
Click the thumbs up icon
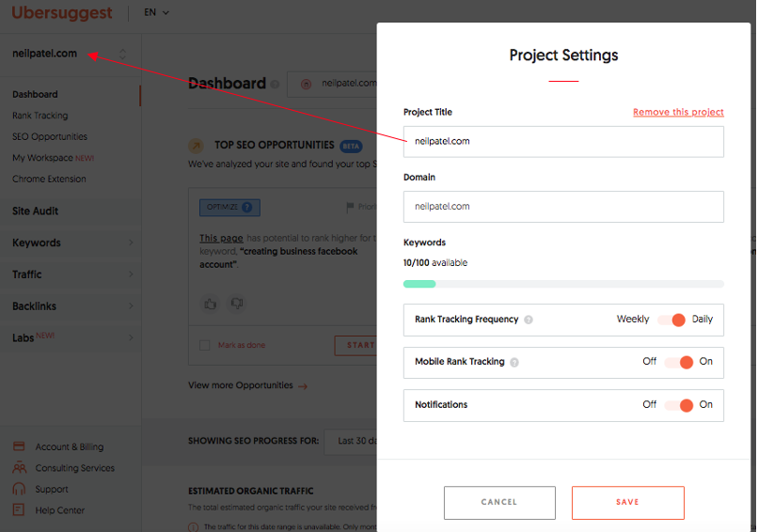(x=210, y=304)
